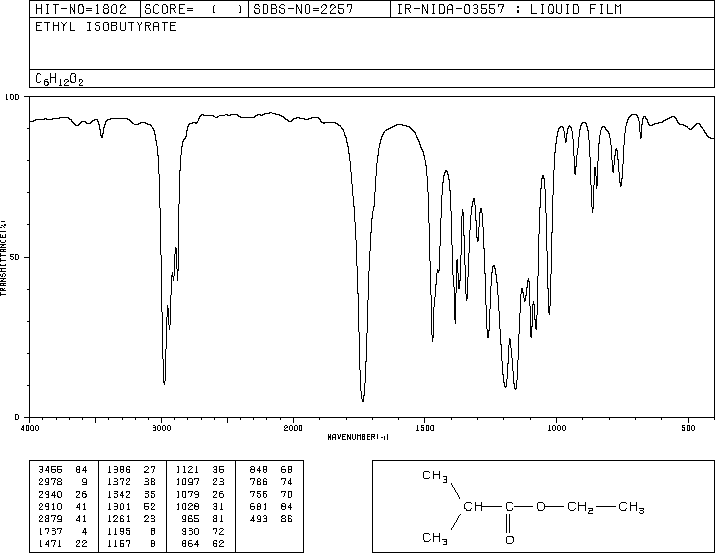Click the upper isopropyl CH3 in structure

[x=435, y=476]
